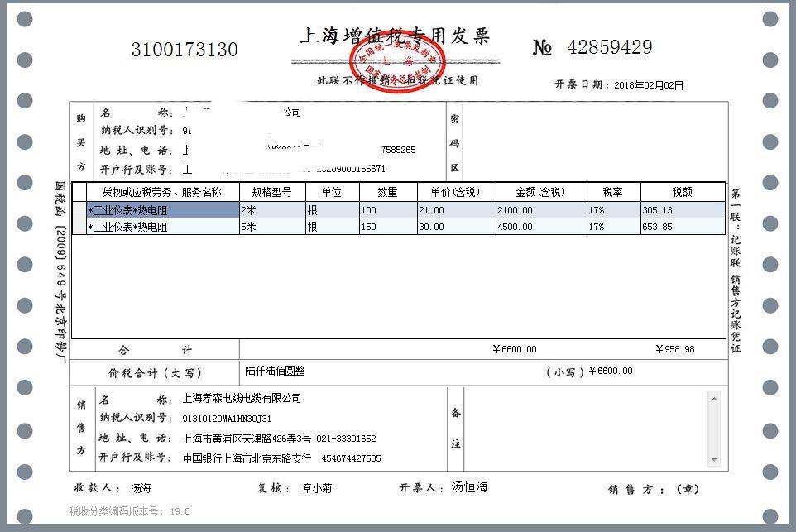Viewport: 796px width, 532px height.
Task: Click the buyer 开户行及账号 field
Action: [284, 169]
